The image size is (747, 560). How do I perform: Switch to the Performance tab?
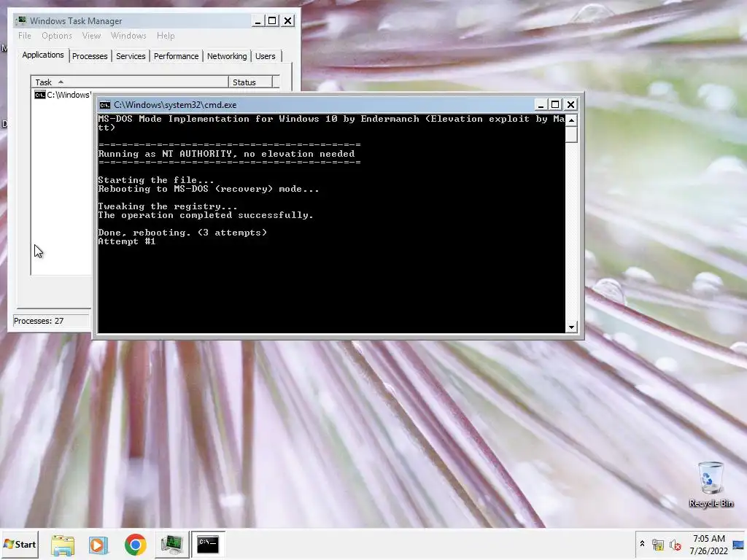176,56
